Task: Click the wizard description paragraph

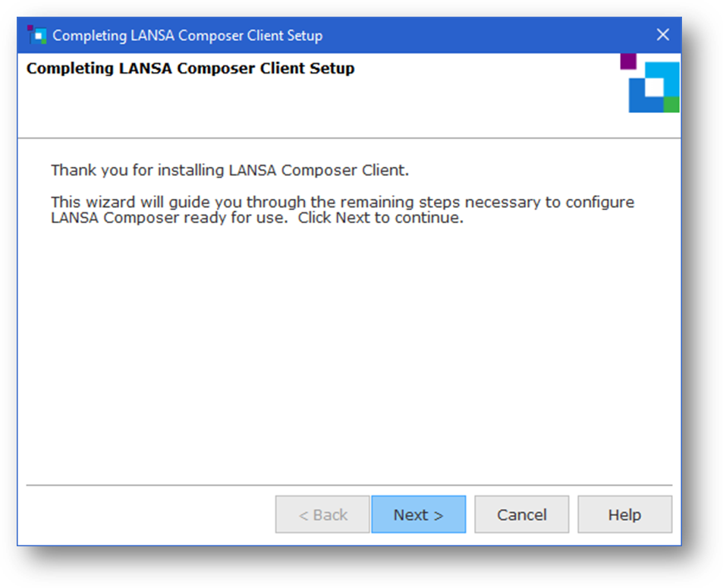Action: pyautogui.click(x=342, y=210)
